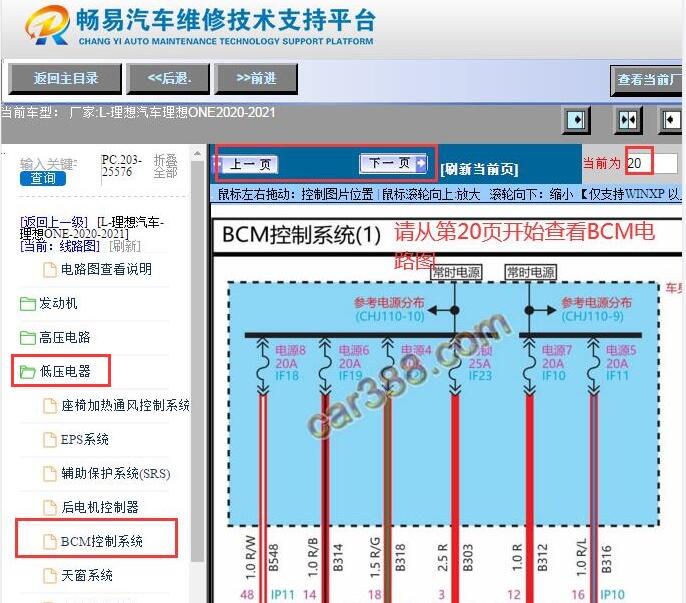Click 刷新当前页 link
686x603 pixels.
[x=480, y=169]
